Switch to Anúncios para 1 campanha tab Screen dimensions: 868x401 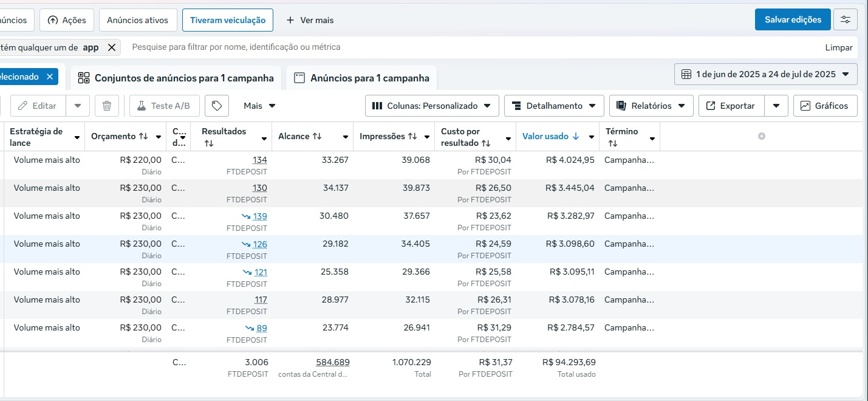click(361, 78)
